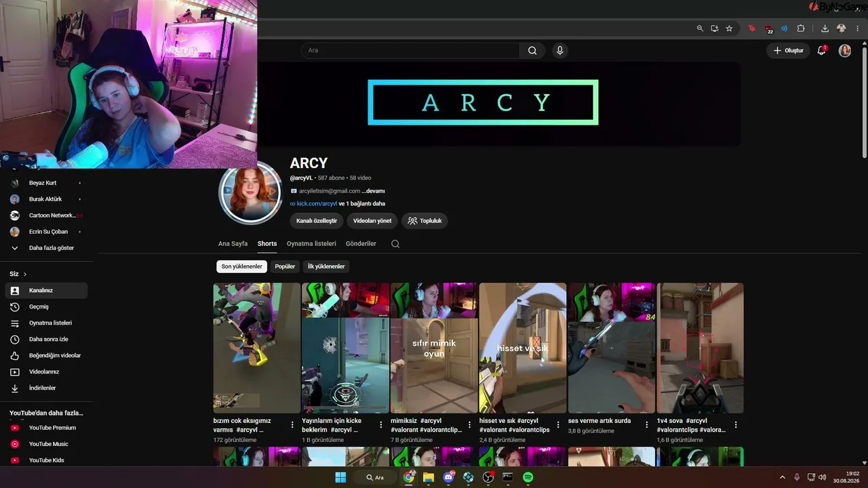Open Geçmiş history in sidebar
Viewport: 868px width, 488px height.
(x=46, y=307)
